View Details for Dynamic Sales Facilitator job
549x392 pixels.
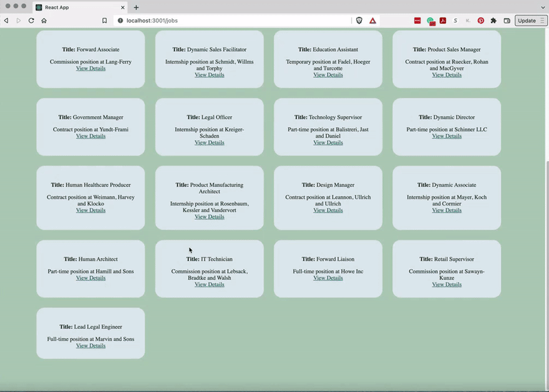210,75
